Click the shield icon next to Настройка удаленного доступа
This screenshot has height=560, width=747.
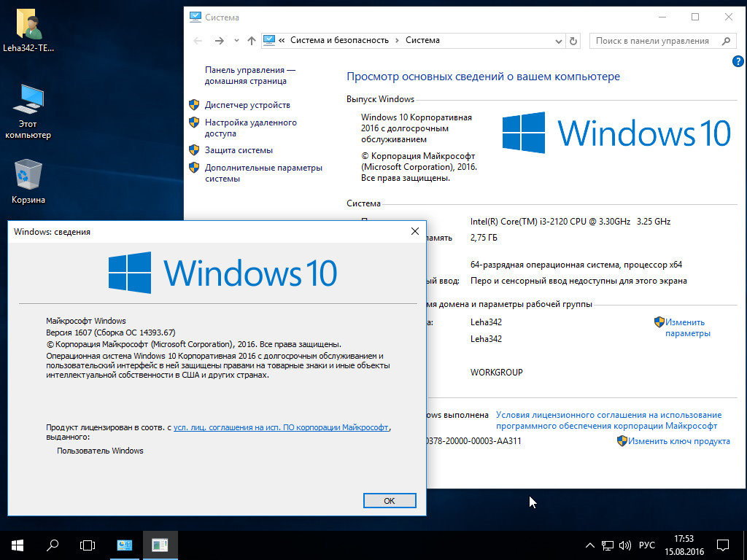coord(194,122)
